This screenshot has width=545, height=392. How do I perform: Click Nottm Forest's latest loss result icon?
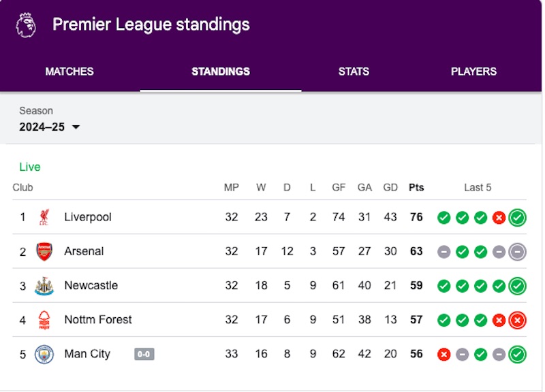pyautogui.click(x=517, y=320)
